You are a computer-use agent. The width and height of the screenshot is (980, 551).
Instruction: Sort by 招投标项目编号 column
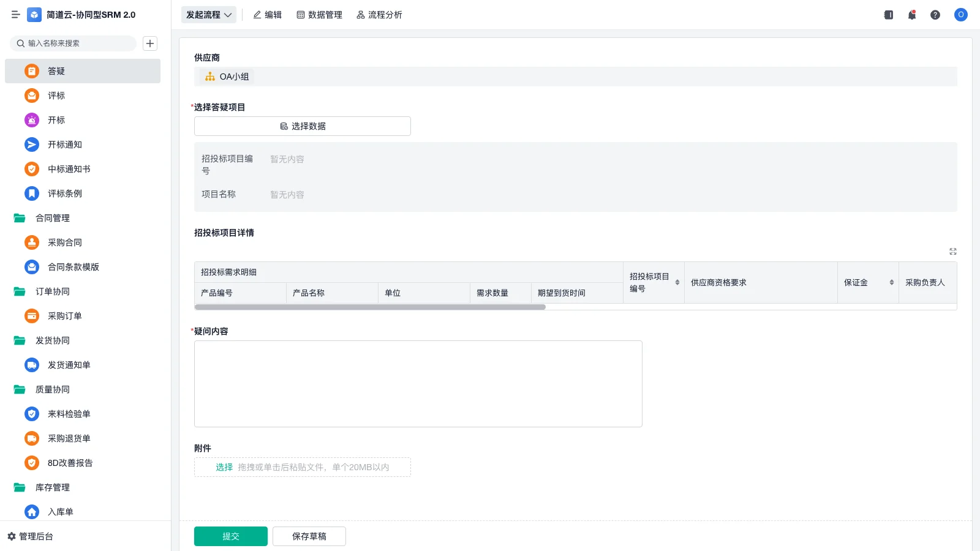(x=677, y=282)
